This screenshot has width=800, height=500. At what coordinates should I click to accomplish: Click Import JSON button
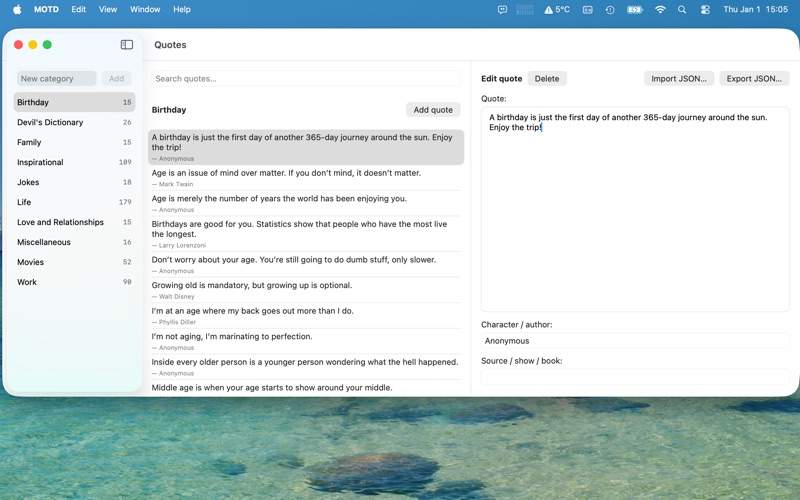pos(679,79)
